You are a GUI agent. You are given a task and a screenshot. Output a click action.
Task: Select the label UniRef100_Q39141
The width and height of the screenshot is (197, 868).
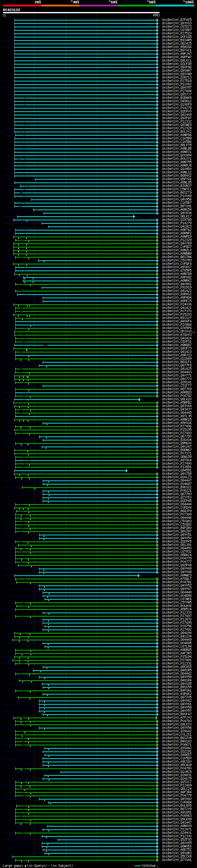[x=177, y=382]
